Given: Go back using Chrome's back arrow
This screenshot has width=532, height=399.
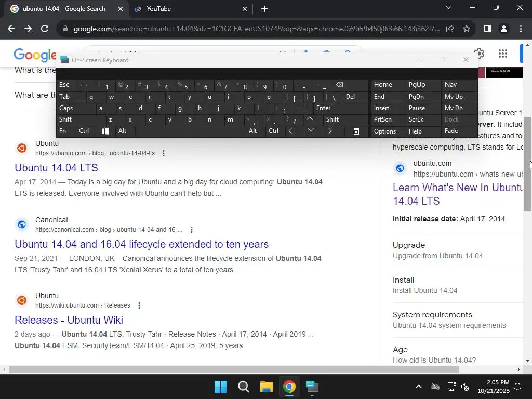Looking at the screenshot, I should 11,29.
